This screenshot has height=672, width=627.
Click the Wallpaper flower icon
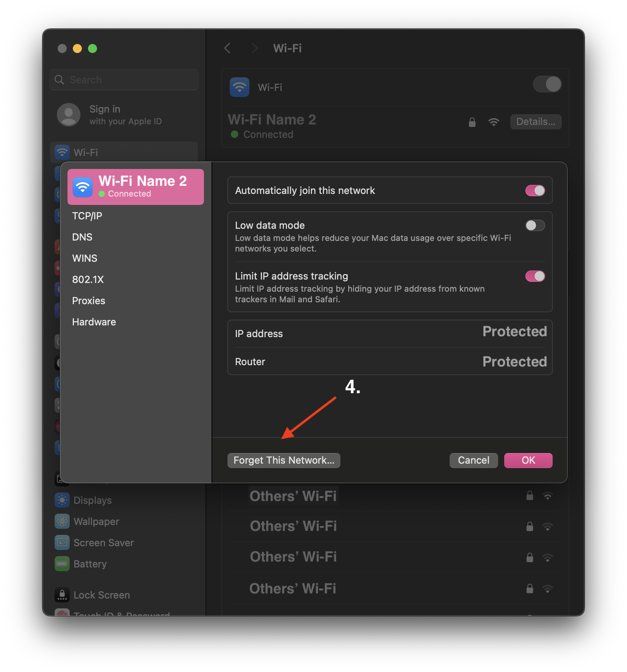[62, 521]
